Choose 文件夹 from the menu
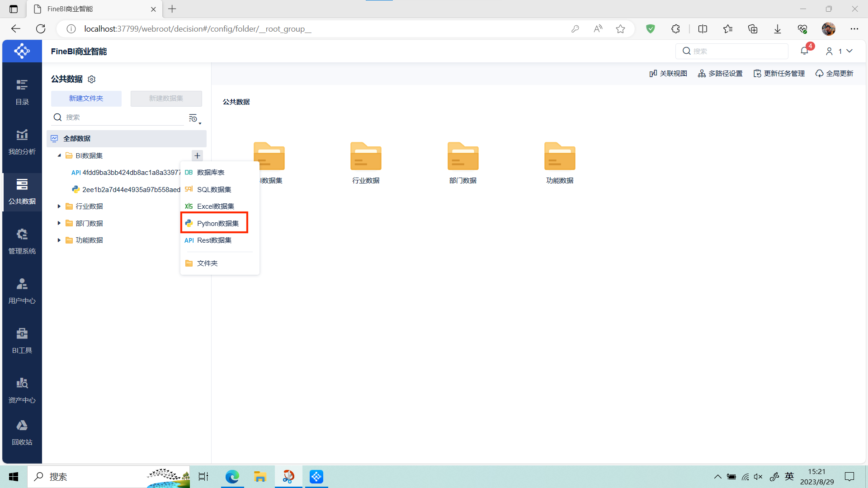 tap(220, 263)
